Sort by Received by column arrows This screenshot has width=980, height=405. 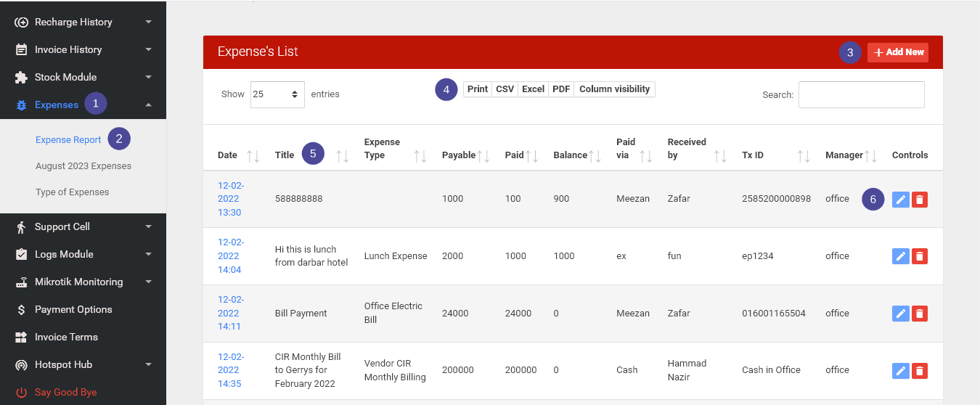[720, 155]
